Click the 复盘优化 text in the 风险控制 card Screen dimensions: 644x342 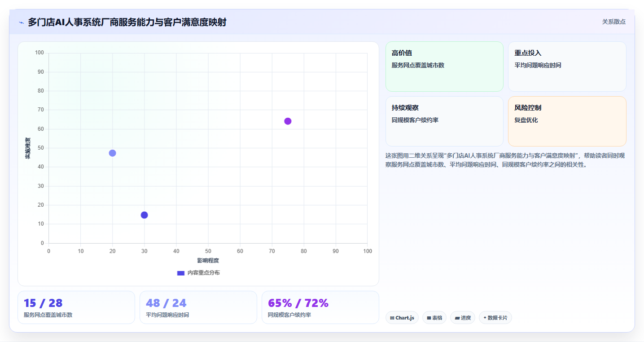pos(526,120)
